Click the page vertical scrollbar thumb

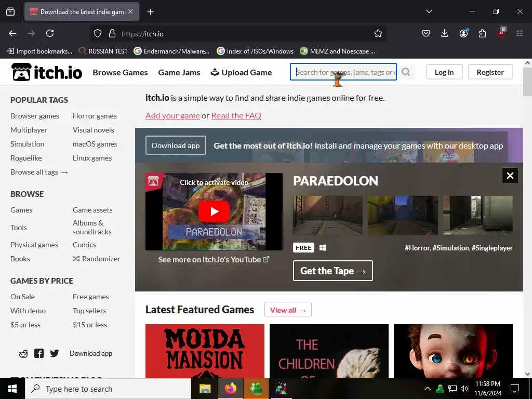527,82
